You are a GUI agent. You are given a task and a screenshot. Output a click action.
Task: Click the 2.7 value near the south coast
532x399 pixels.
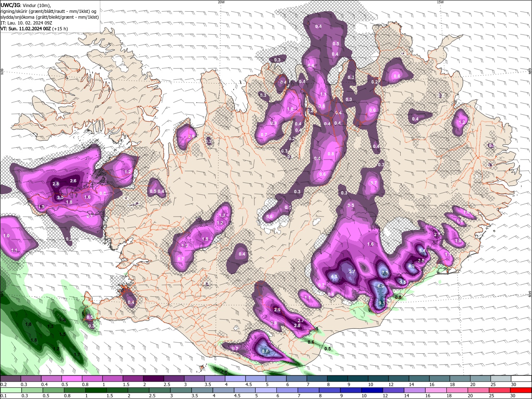301,320
